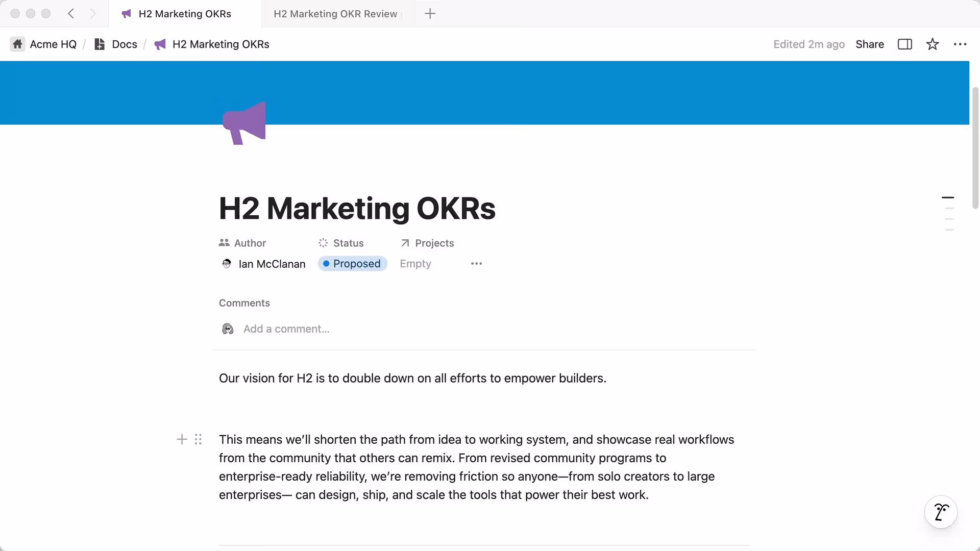Navigate to the Docs breadcrumb
Image resolution: width=980 pixels, height=551 pixels.
click(124, 44)
